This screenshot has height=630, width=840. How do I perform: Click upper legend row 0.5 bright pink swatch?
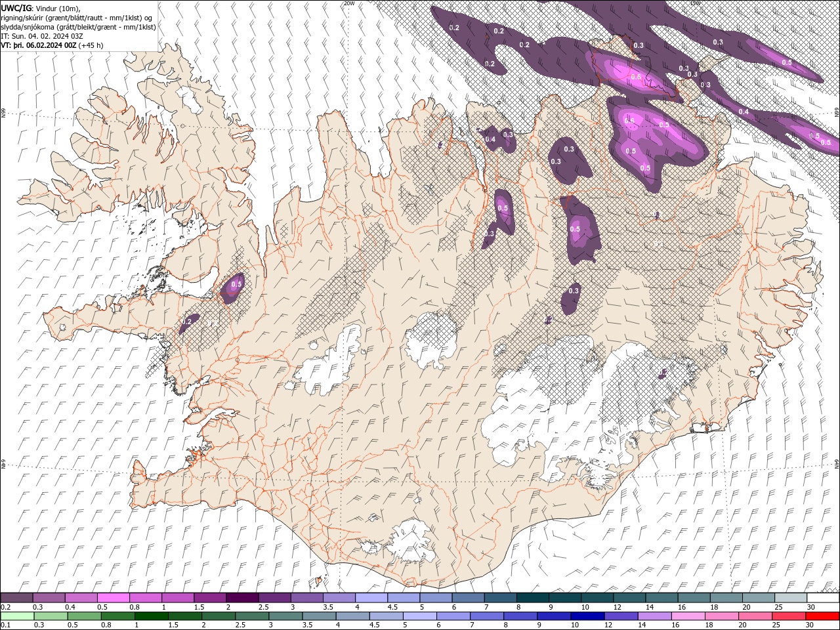(x=114, y=598)
